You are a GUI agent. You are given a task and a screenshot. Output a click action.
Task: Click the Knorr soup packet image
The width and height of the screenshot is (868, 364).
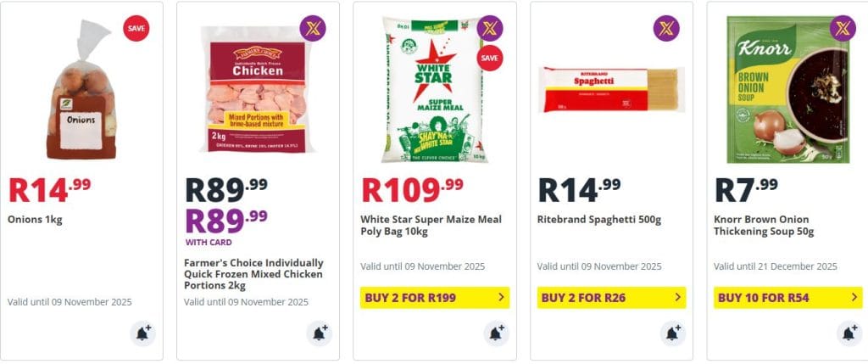[787, 89]
